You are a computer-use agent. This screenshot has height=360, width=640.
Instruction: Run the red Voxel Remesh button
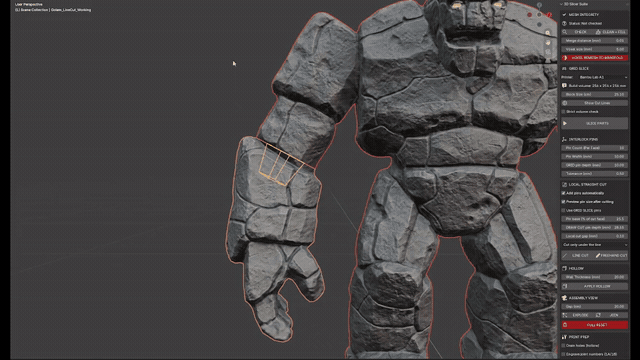click(595, 58)
